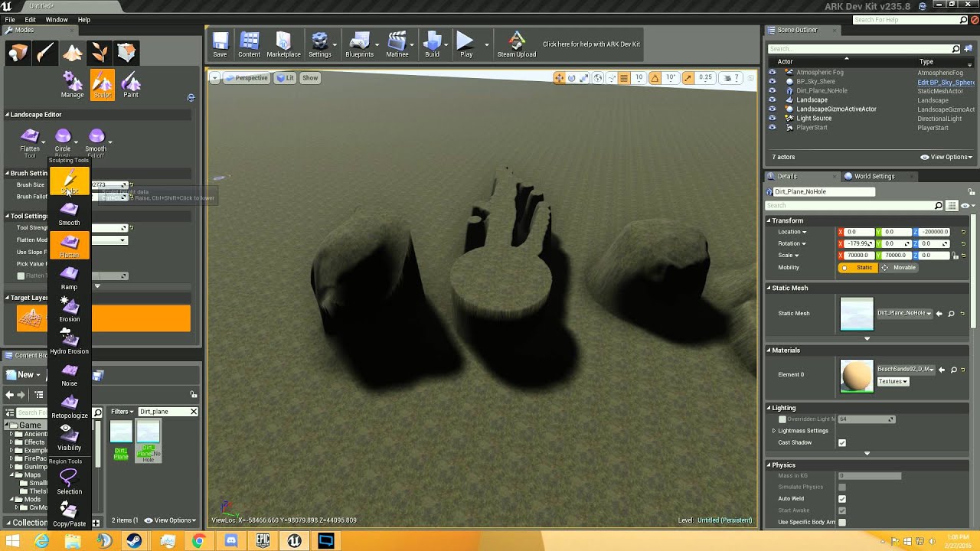This screenshot has height=551, width=980.
Task: Choose the Ramp sculpting tool
Action: pyautogui.click(x=69, y=278)
